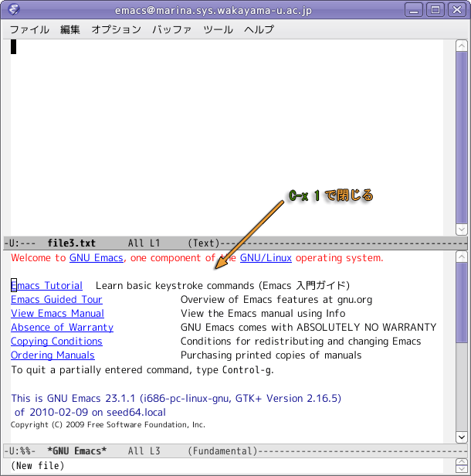Click All L3 position indicator
This screenshot has height=476, width=471.
click(x=144, y=451)
